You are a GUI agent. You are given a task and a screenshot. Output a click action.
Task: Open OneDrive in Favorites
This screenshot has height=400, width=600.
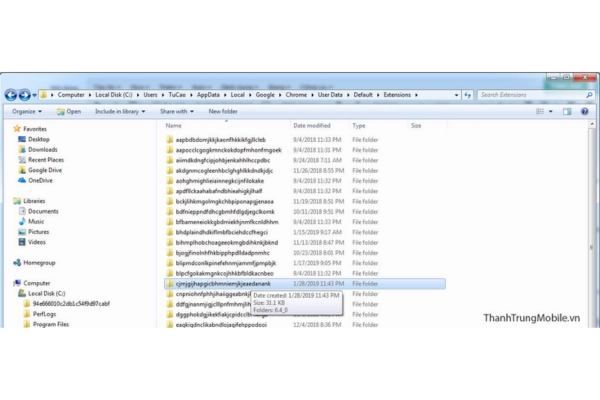click(40, 181)
